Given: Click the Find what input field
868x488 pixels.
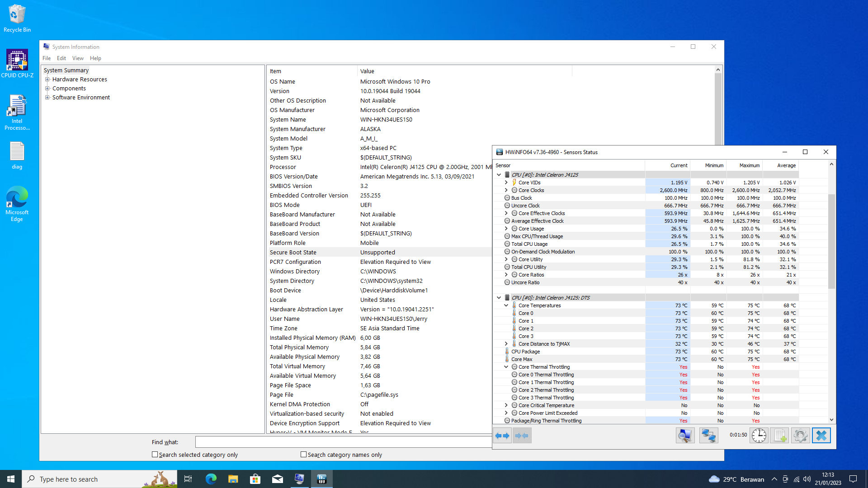Looking at the screenshot, I should [x=344, y=442].
